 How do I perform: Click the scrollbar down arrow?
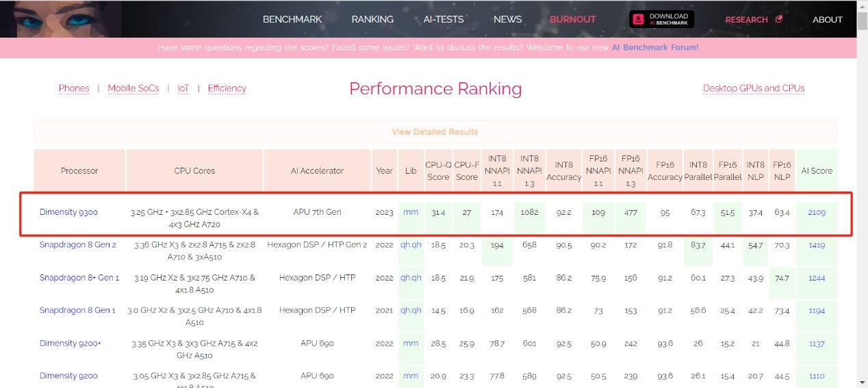tap(862, 383)
